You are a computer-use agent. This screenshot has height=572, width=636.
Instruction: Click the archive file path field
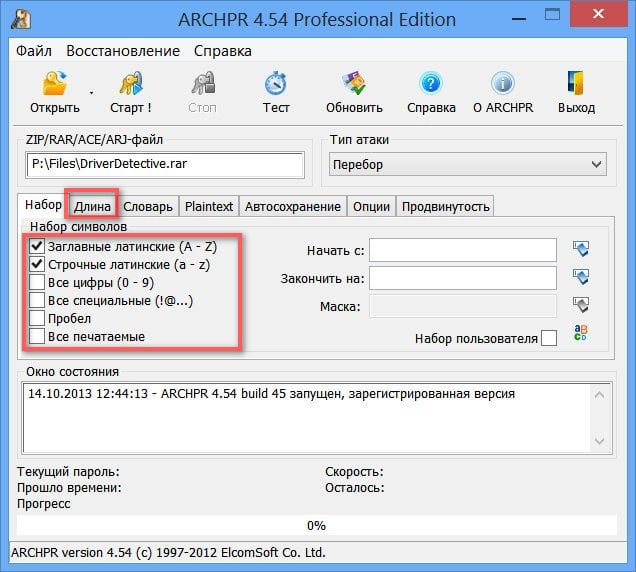[x=165, y=164]
